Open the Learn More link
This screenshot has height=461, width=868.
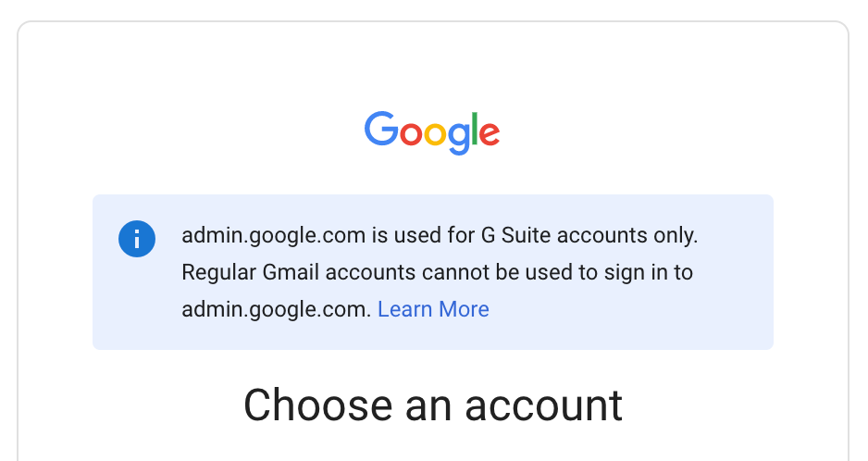point(433,309)
